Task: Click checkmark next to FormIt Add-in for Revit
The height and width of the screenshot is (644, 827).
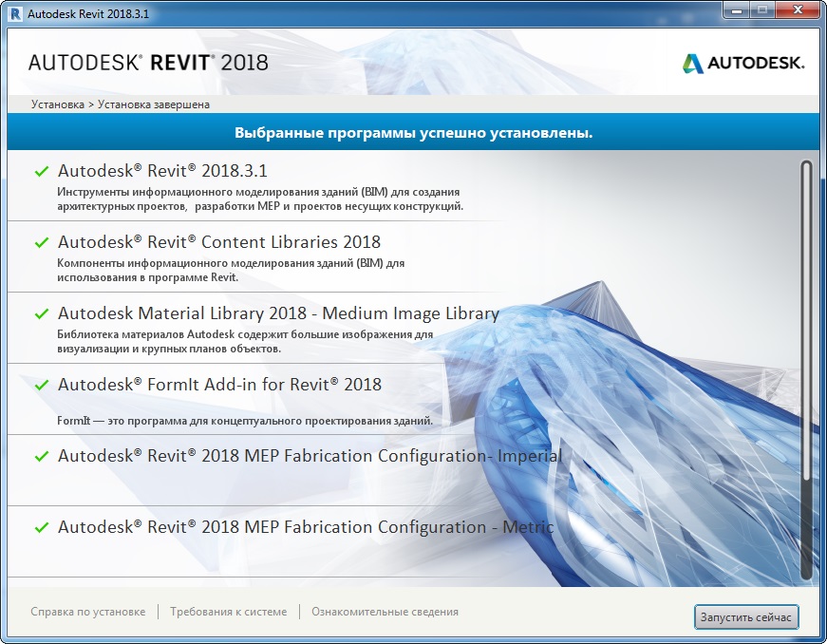Action: coord(41,386)
